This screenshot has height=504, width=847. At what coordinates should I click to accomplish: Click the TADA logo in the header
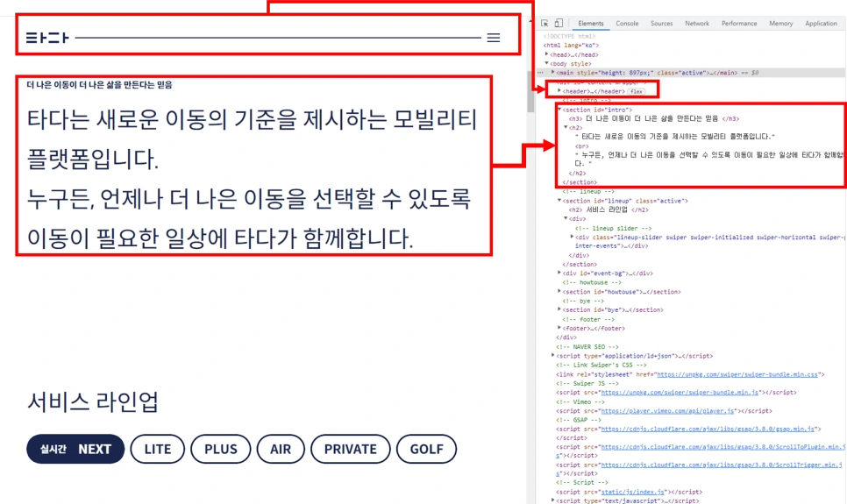click(47, 38)
